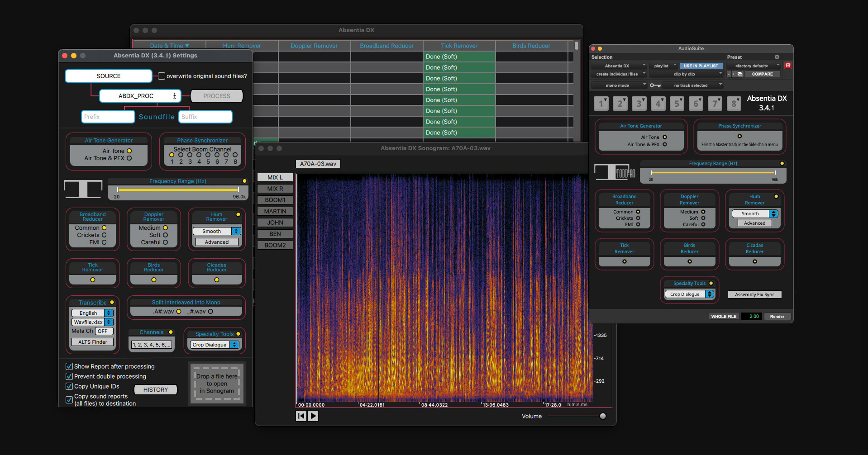Drop zone: open file in Sonogram
The width and height of the screenshot is (868, 455).
pyautogui.click(x=217, y=384)
